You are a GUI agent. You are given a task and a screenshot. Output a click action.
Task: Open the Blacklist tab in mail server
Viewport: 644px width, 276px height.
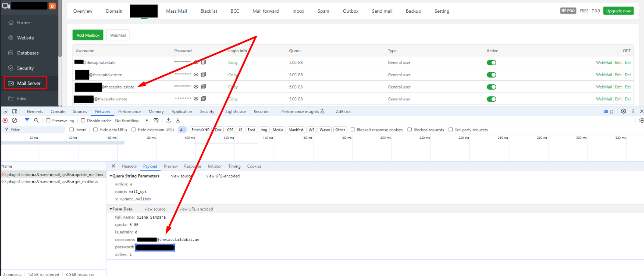pyautogui.click(x=209, y=11)
